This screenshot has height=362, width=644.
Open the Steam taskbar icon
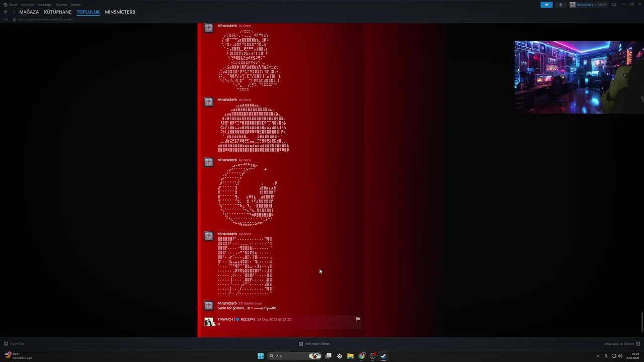point(383,356)
